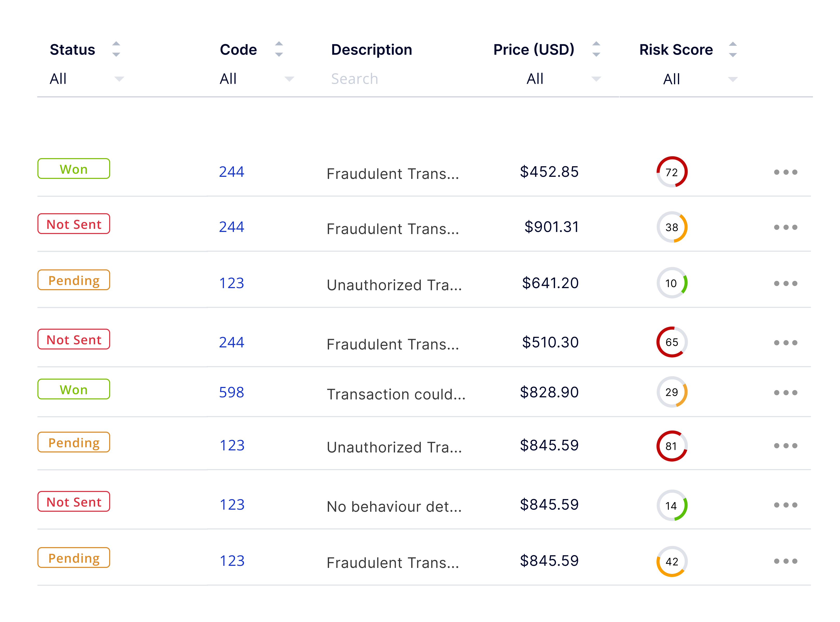Open three-dot menu for $828.90 row
The image size is (840, 622).
coord(785,392)
